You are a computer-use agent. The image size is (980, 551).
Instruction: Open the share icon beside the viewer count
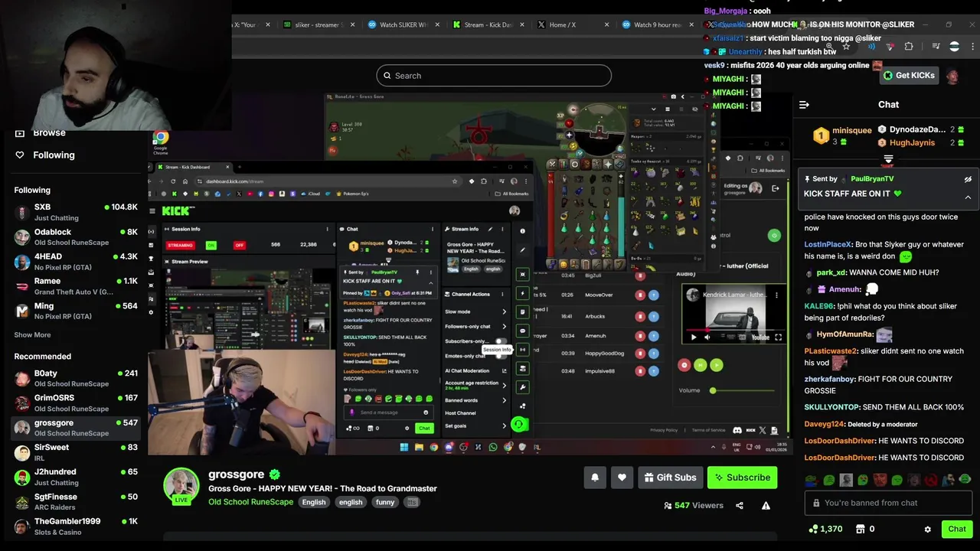click(740, 505)
